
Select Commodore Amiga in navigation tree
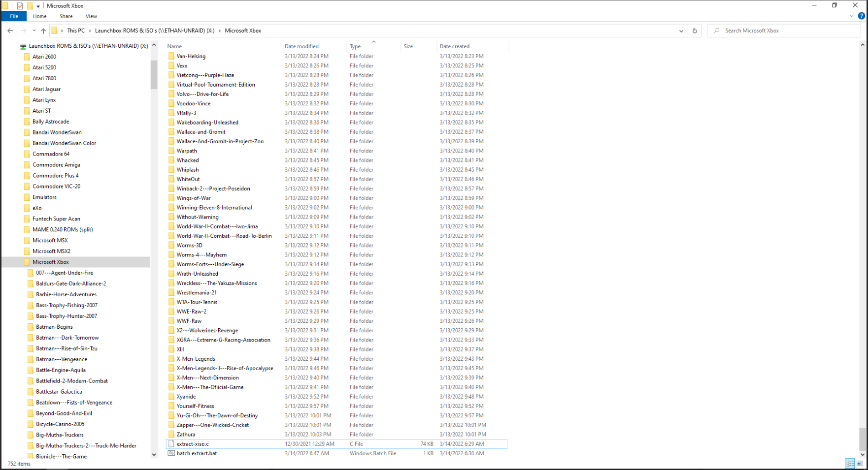(x=56, y=165)
